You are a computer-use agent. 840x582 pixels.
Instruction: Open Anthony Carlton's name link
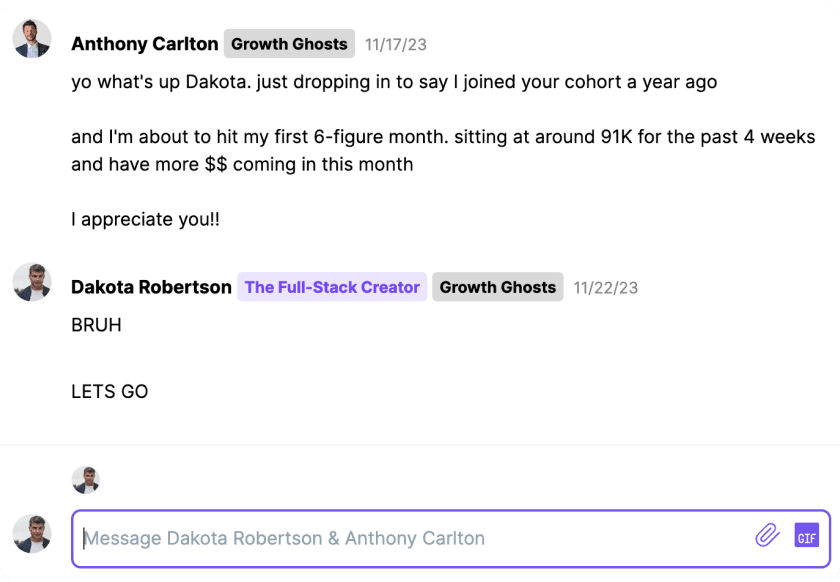coord(145,44)
